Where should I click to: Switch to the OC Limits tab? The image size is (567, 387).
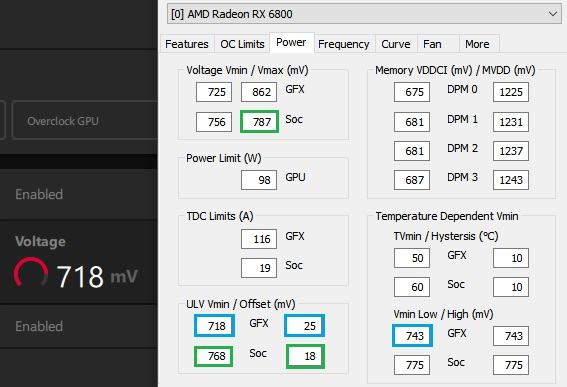242,44
